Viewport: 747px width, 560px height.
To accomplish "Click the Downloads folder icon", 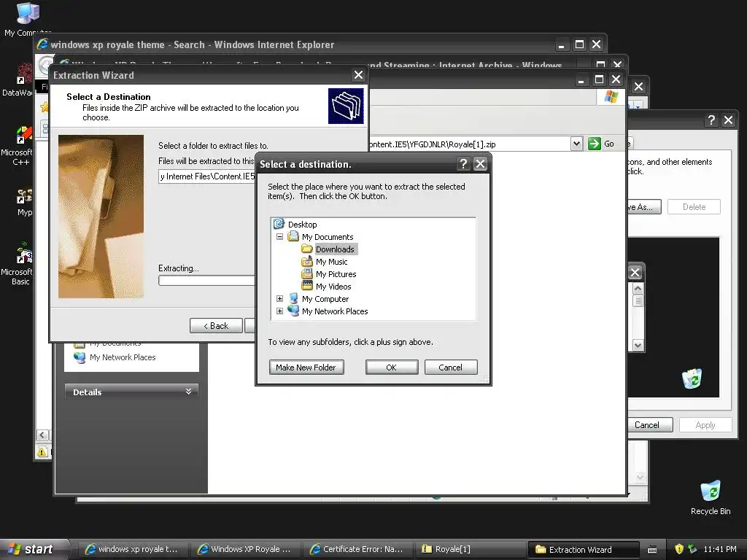I will (x=307, y=249).
